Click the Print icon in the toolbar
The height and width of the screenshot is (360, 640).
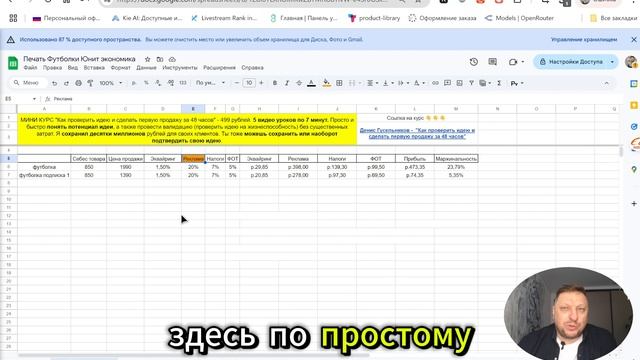click(x=78, y=83)
